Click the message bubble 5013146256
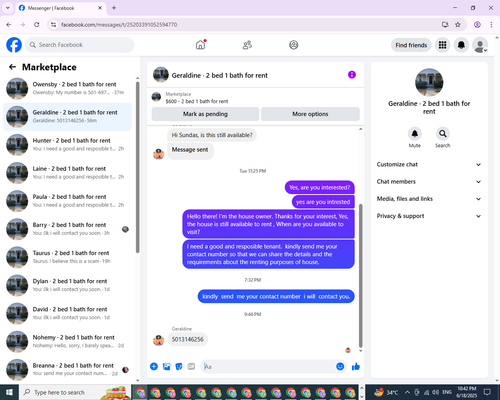This screenshot has width=500, height=400. (188, 339)
